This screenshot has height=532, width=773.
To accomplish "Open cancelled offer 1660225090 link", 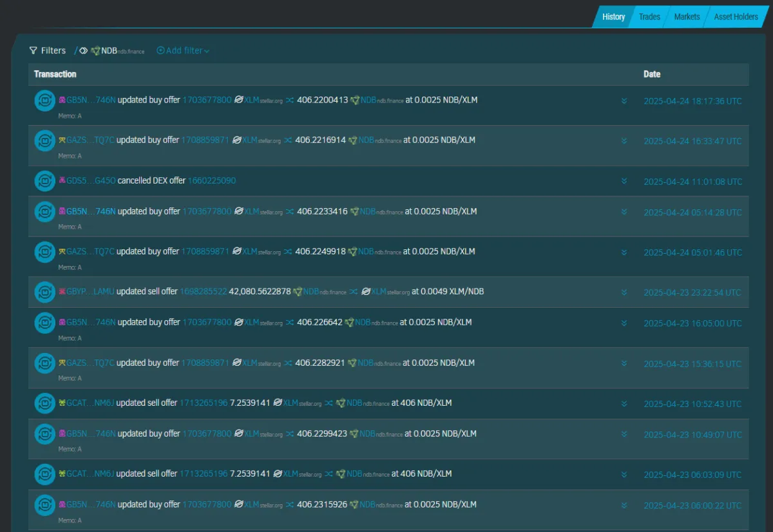I will (x=212, y=180).
